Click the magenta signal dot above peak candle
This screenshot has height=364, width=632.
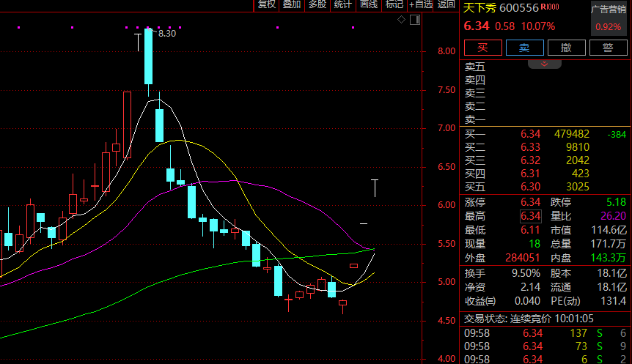point(148,27)
